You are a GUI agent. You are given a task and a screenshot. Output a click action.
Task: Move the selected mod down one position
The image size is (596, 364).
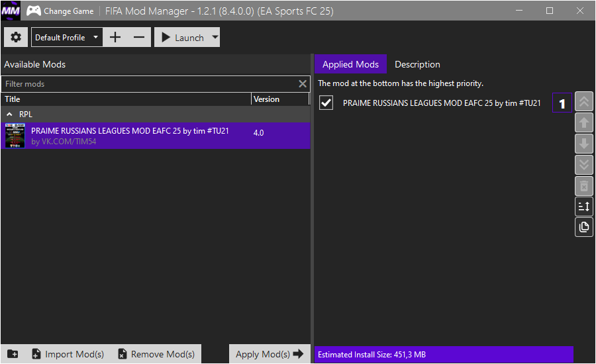(584, 144)
